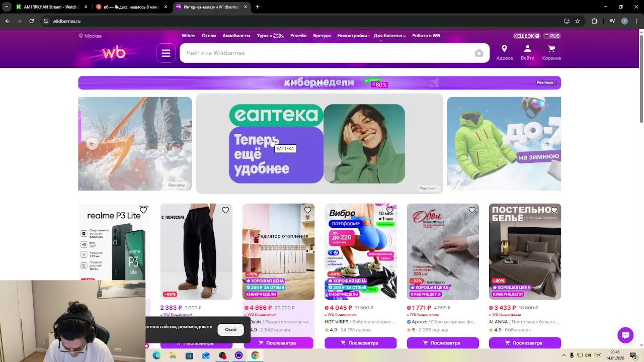Viewport: 644px width, 362px height.
Task: Open the киберенедели promo banner
Action: [x=319, y=82]
